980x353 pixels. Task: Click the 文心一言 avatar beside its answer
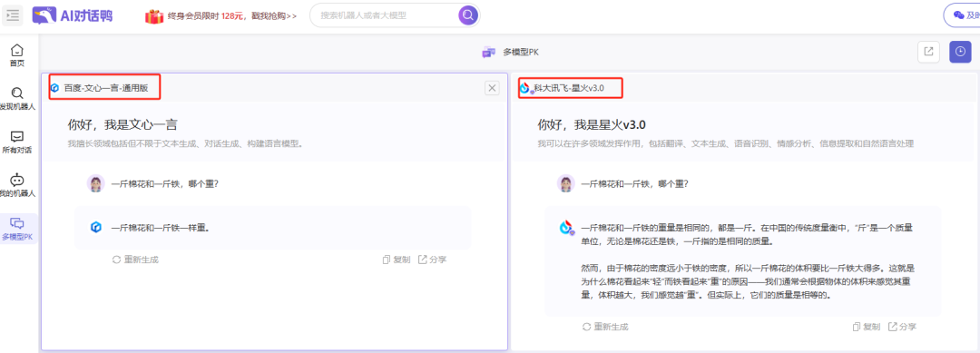coord(95,228)
